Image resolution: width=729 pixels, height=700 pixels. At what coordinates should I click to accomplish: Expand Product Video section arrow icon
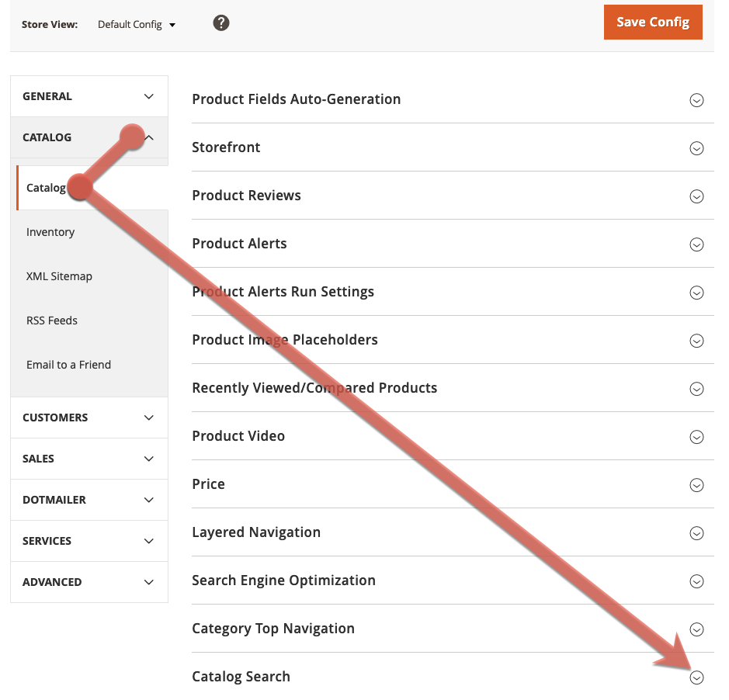click(696, 437)
